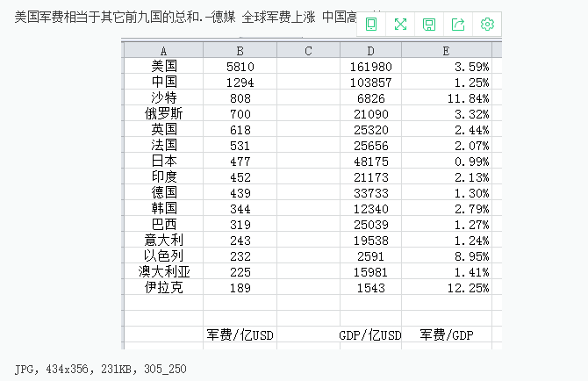Click the 沙特 country cell
The height and width of the screenshot is (381, 588).
[x=164, y=97]
